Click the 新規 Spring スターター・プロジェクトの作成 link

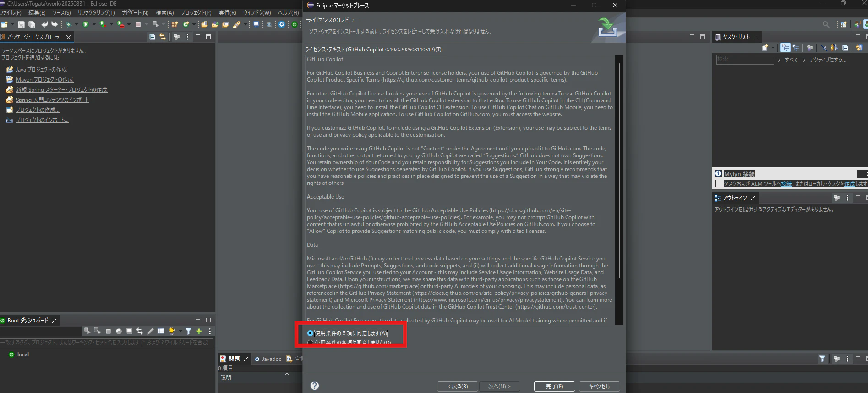(x=61, y=90)
